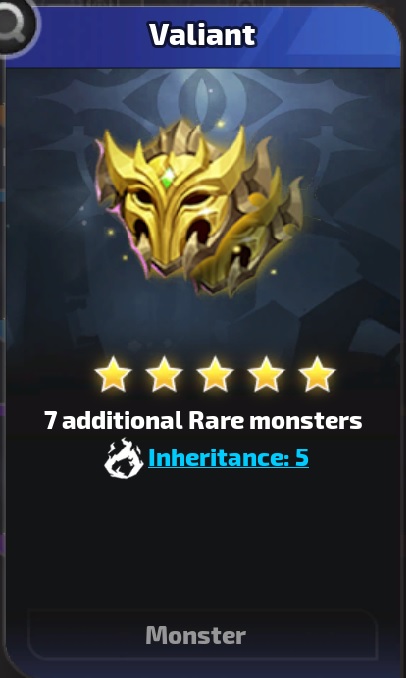The height and width of the screenshot is (678, 406).
Task: Click the fourth gold star
Action: 266,374
